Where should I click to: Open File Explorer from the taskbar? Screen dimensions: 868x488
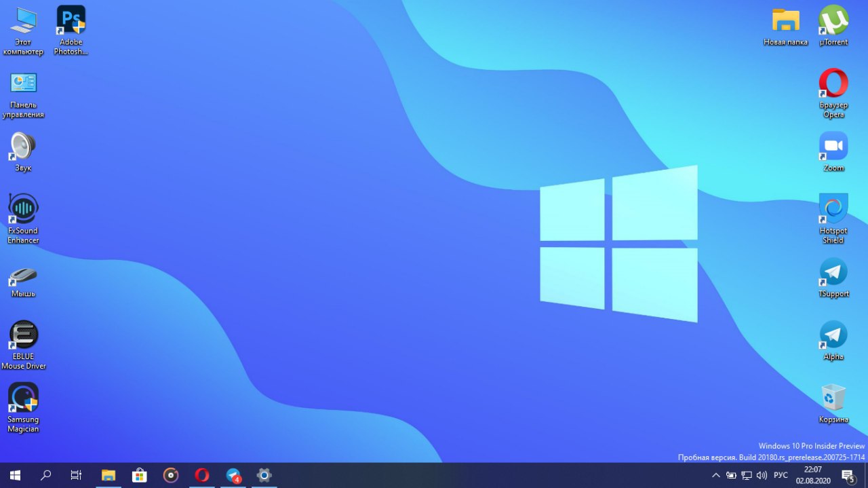pyautogui.click(x=108, y=475)
